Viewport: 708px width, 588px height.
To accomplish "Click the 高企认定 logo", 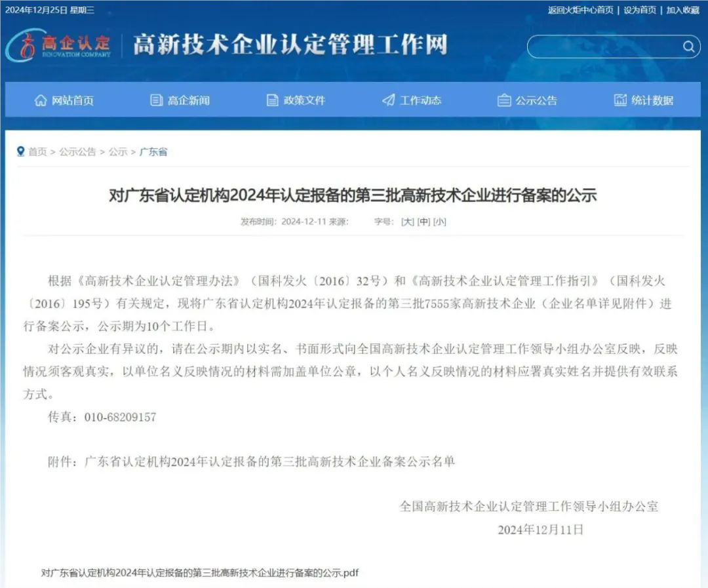I will point(59,47).
